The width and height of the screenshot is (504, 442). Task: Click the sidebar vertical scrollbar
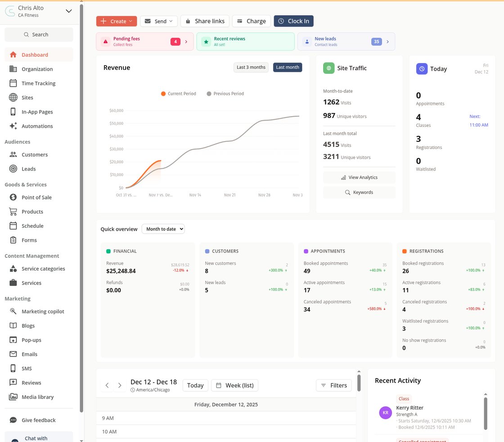coord(81,208)
